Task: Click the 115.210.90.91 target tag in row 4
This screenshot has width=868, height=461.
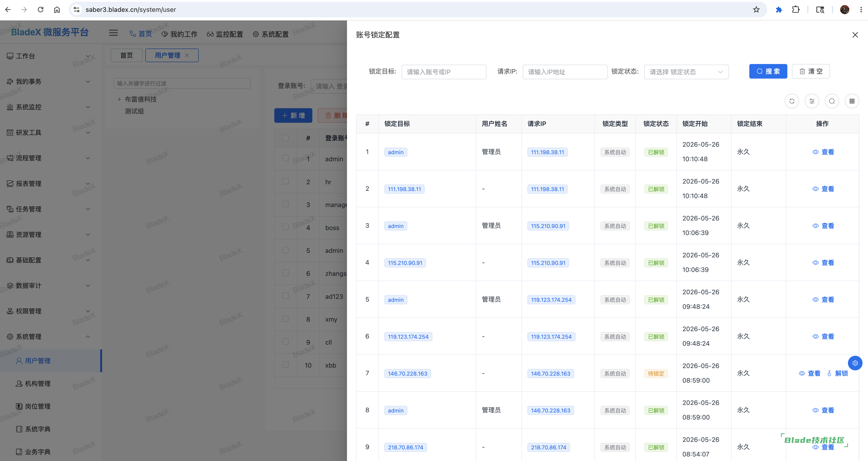Action: point(405,263)
